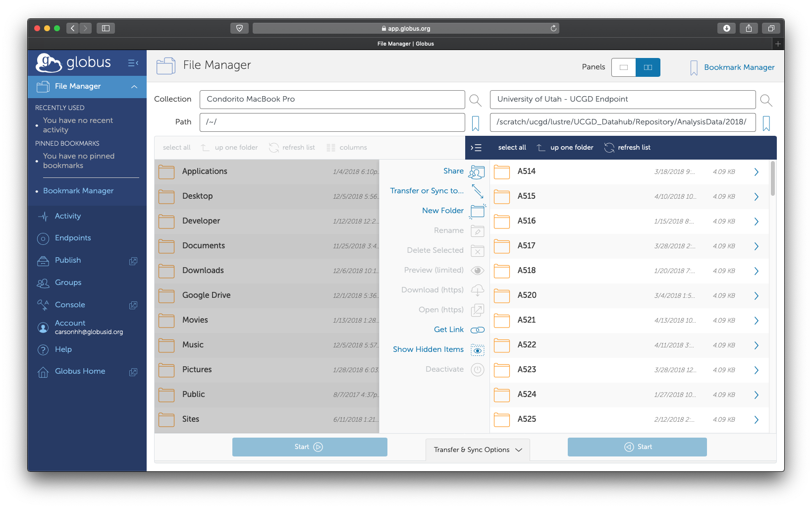Open Console external link icon
Viewport: 812px width, 508px height.
(133, 305)
